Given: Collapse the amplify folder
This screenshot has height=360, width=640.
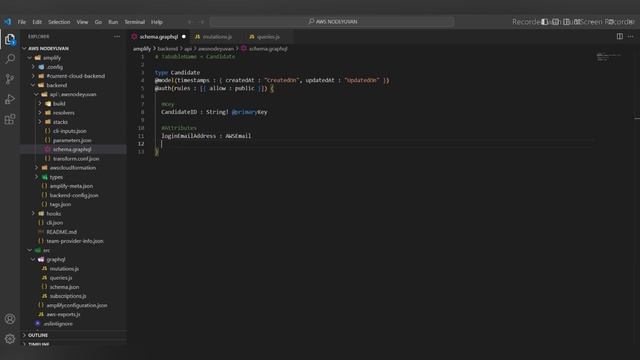Looking at the screenshot, I should pyautogui.click(x=29, y=58).
